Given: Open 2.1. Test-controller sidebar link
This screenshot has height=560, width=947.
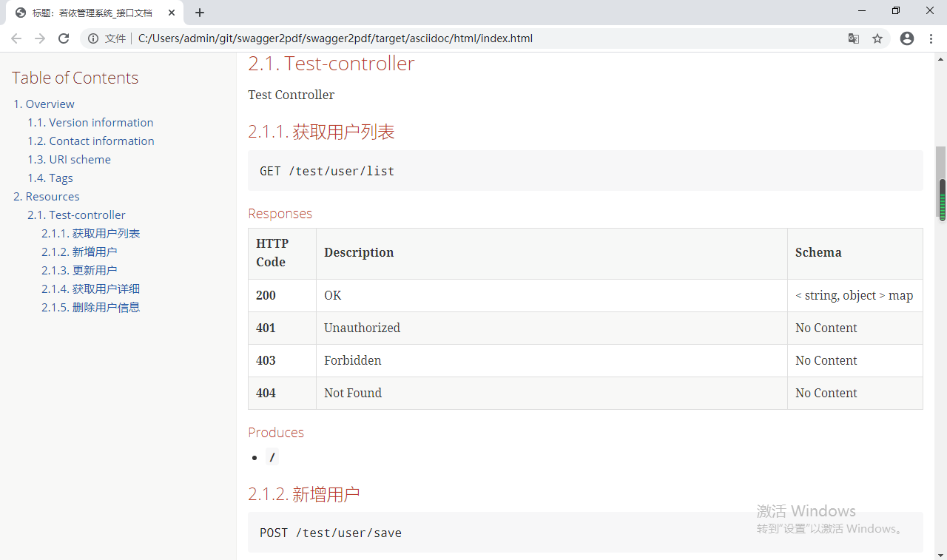Looking at the screenshot, I should (x=76, y=215).
